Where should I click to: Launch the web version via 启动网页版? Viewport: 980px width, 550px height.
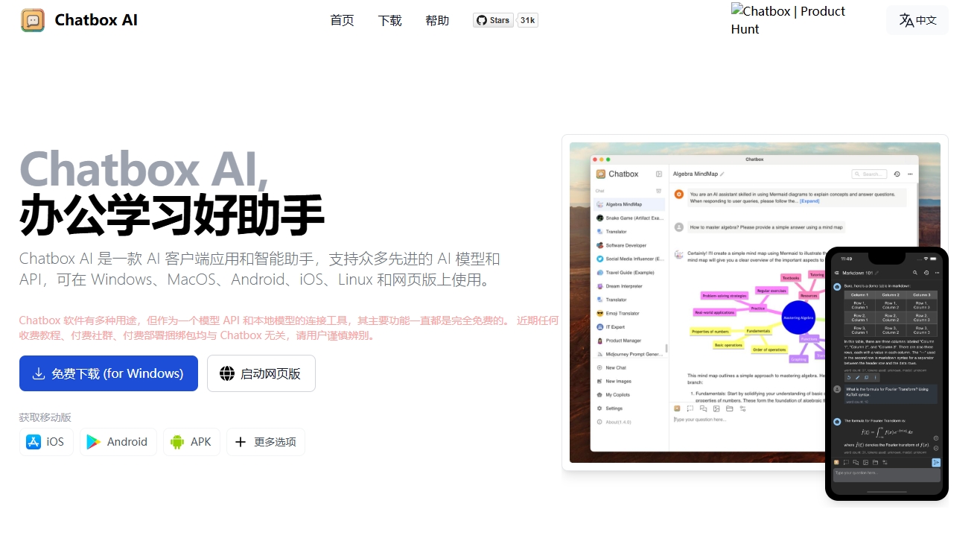[x=261, y=373]
